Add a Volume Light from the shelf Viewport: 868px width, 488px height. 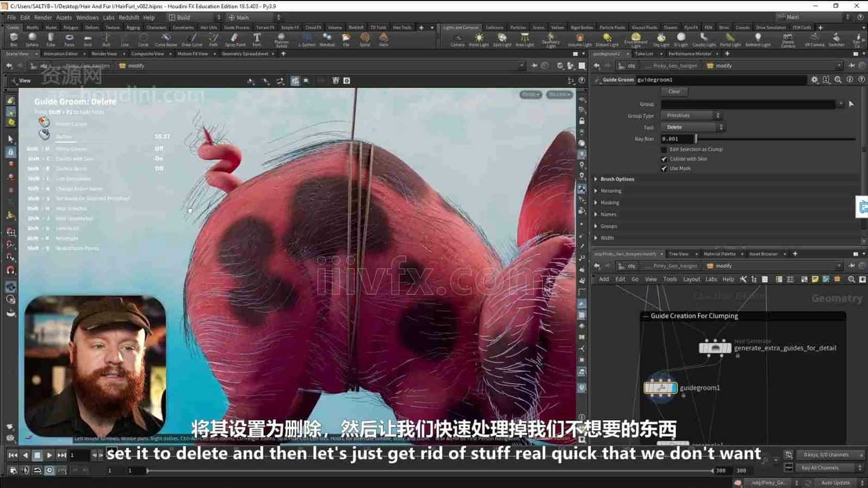point(580,40)
